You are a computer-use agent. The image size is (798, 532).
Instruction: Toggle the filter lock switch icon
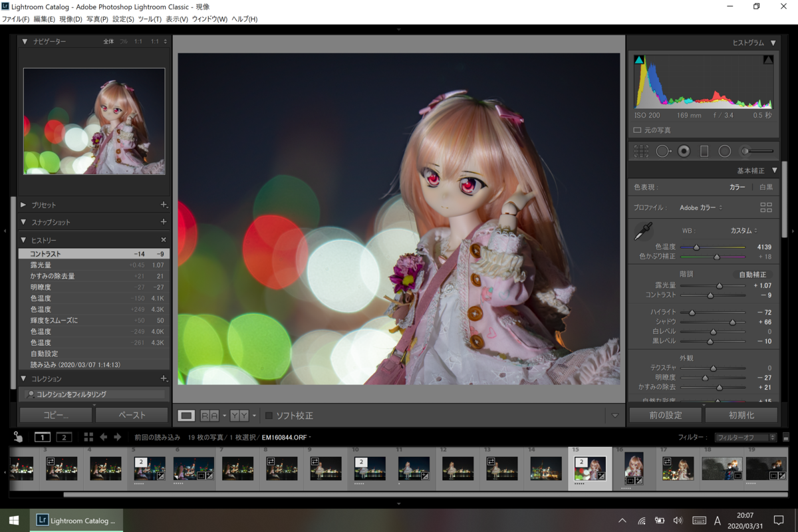click(x=786, y=438)
